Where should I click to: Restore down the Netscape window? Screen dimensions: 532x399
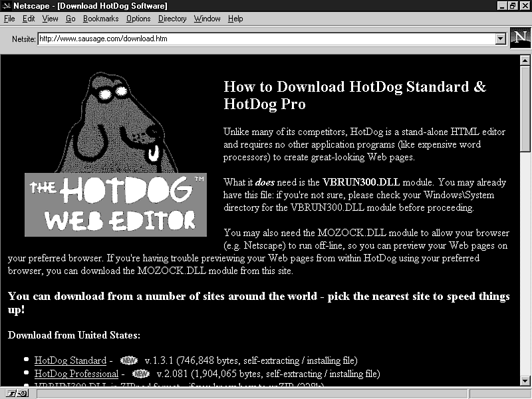[x=512, y=6]
